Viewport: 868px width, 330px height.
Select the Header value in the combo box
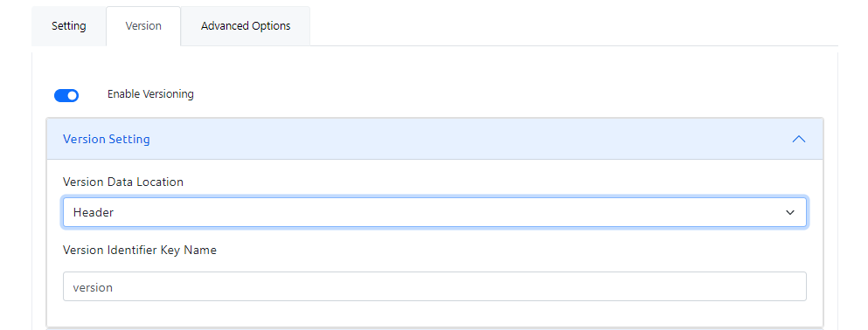(93, 212)
